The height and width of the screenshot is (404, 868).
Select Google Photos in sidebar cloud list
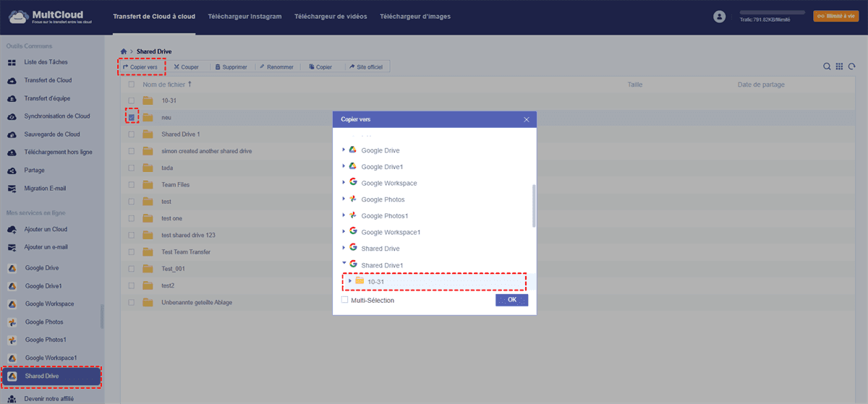[44, 322]
